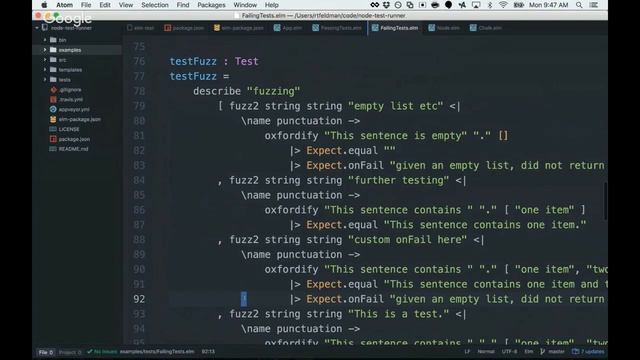Open the Find menu
Image resolution: width=640 pixels, height=360 pixels.
click(x=183, y=5)
